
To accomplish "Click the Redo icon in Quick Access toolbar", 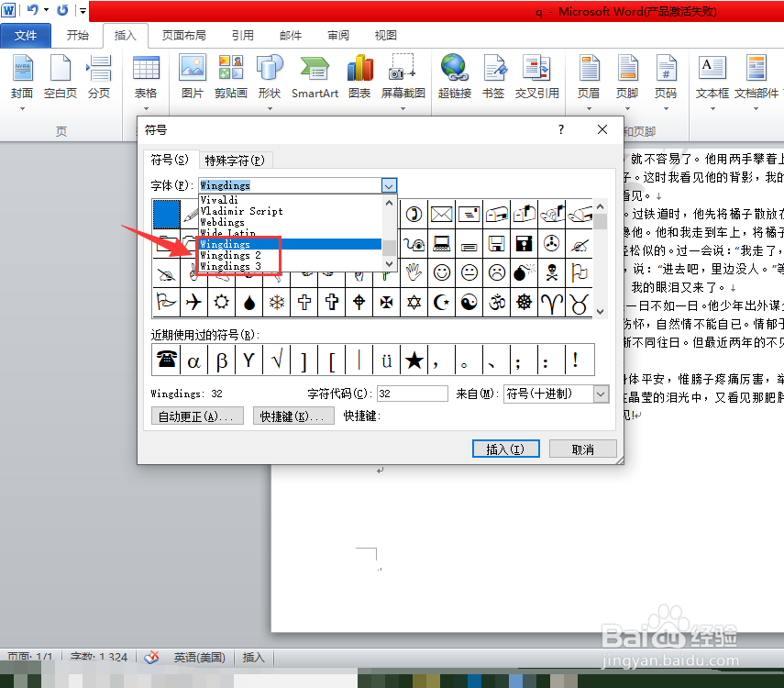I will (x=62, y=9).
